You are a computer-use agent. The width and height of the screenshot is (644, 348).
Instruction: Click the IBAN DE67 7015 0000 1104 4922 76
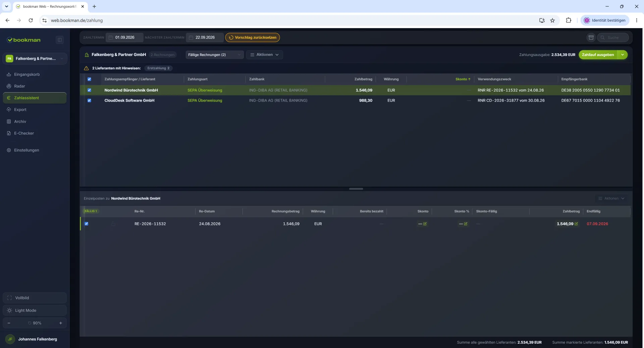point(590,101)
